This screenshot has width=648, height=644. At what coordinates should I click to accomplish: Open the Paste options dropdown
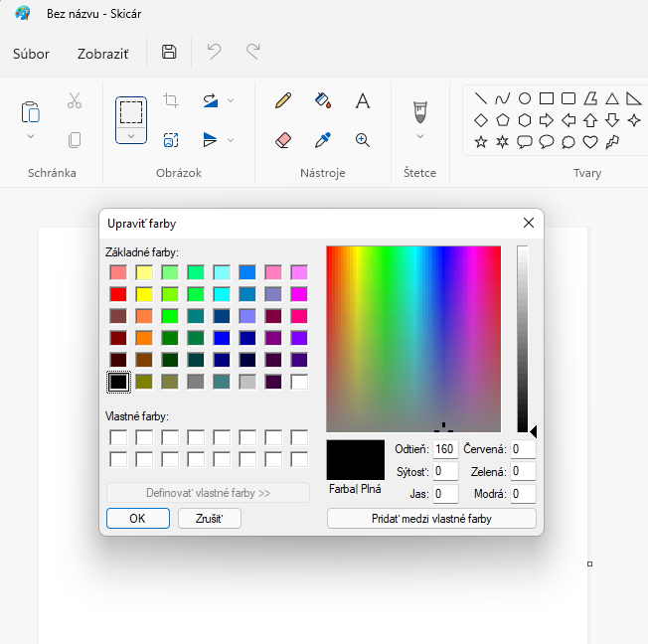click(31, 136)
